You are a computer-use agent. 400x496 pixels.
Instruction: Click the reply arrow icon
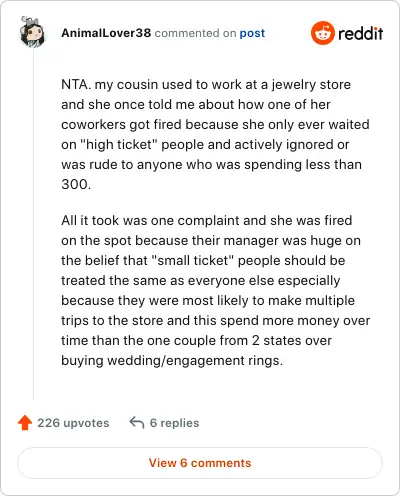pyautogui.click(x=137, y=422)
